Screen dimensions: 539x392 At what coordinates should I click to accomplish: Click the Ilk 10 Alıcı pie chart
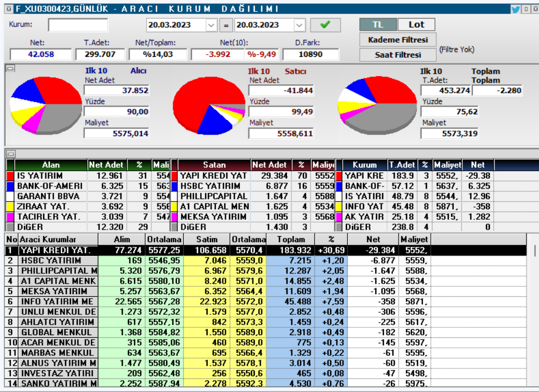(x=46, y=105)
